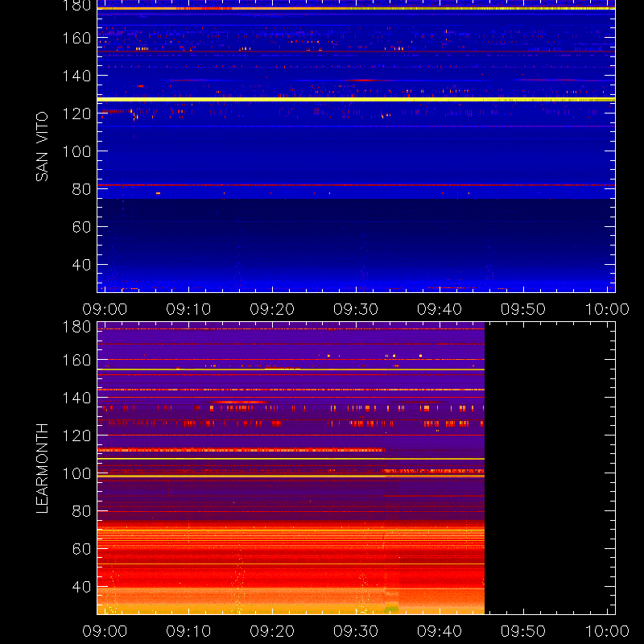The image size is (644, 644).
Task: Select the 09:40 label under San Vito plot
Action: pyautogui.click(x=440, y=309)
